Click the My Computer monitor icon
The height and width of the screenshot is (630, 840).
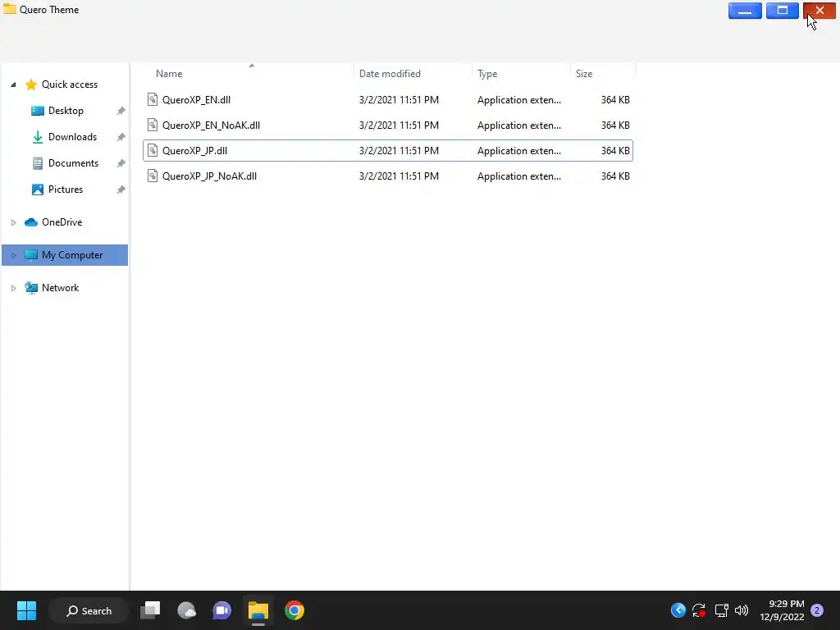tap(31, 255)
